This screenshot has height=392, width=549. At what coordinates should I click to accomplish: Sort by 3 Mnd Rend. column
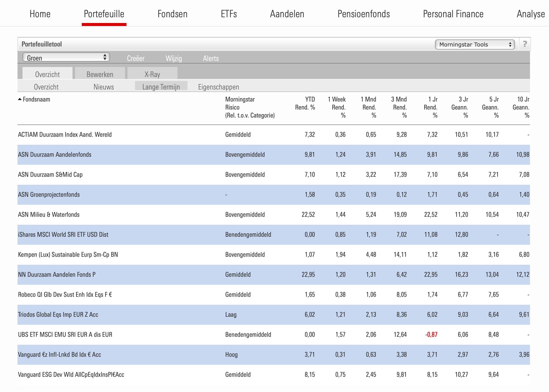pyautogui.click(x=399, y=107)
